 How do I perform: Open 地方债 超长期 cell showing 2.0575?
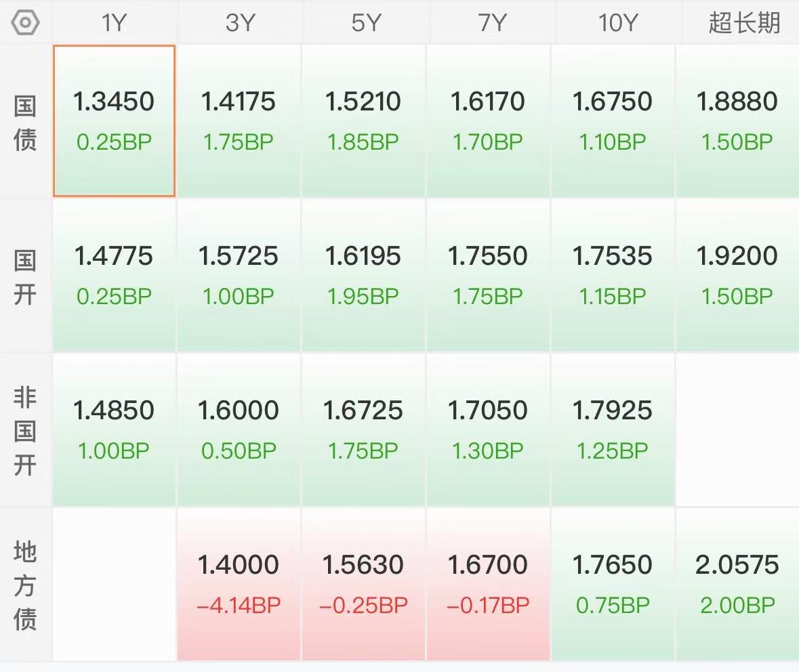[x=737, y=585]
